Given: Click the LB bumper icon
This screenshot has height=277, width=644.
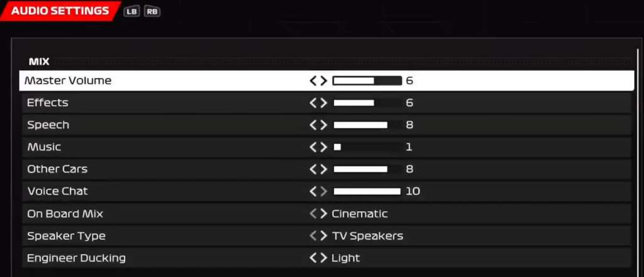Looking at the screenshot, I should [131, 11].
